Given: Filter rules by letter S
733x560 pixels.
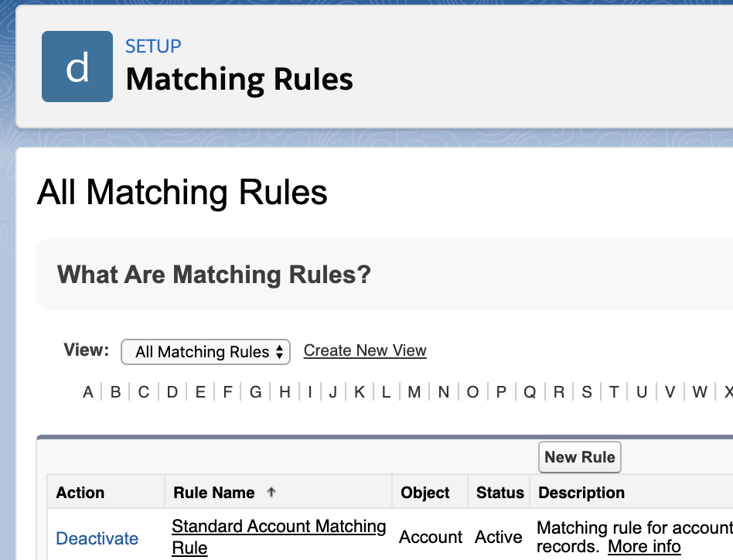Looking at the screenshot, I should pyautogui.click(x=587, y=392).
